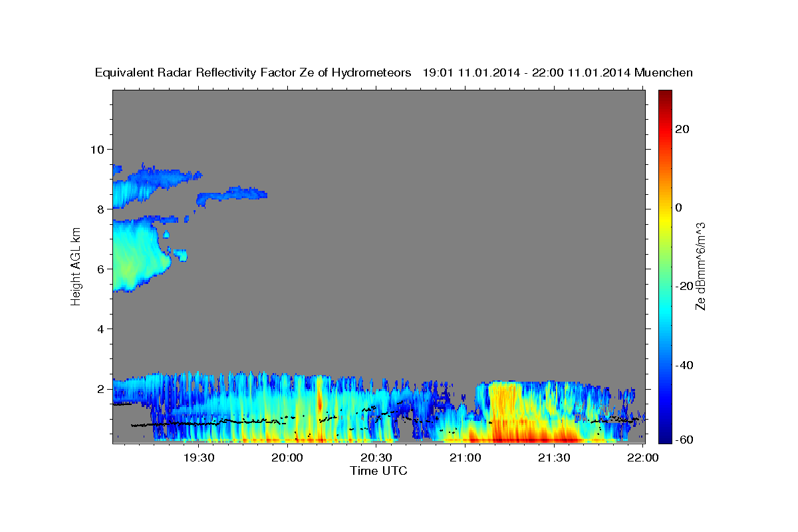Click the height tick label '4'
The image size is (798, 532).
click(101, 329)
